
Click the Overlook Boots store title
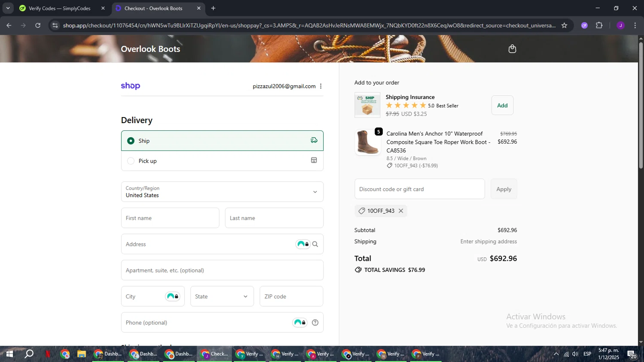151,49
